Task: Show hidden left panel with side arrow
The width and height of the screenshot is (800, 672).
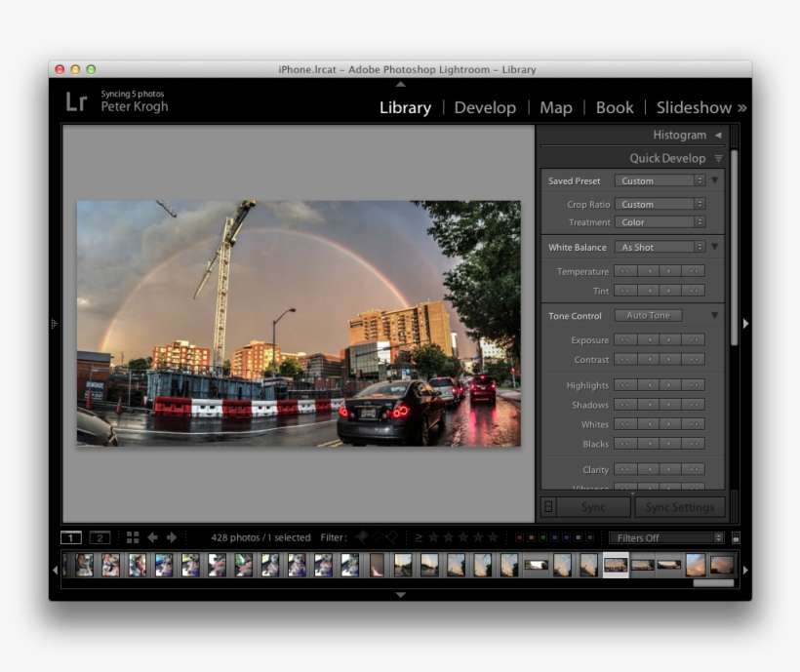Action: 55,324
